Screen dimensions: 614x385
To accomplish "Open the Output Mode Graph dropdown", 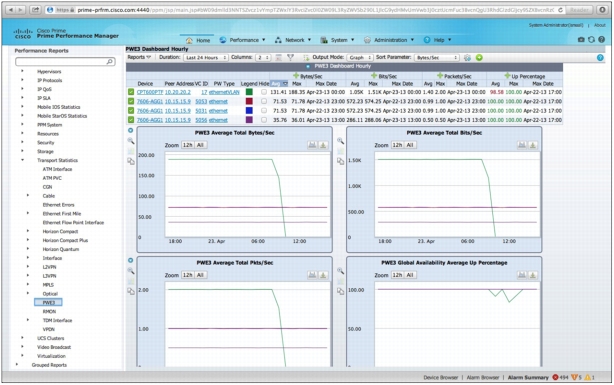I will pos(359,58).
